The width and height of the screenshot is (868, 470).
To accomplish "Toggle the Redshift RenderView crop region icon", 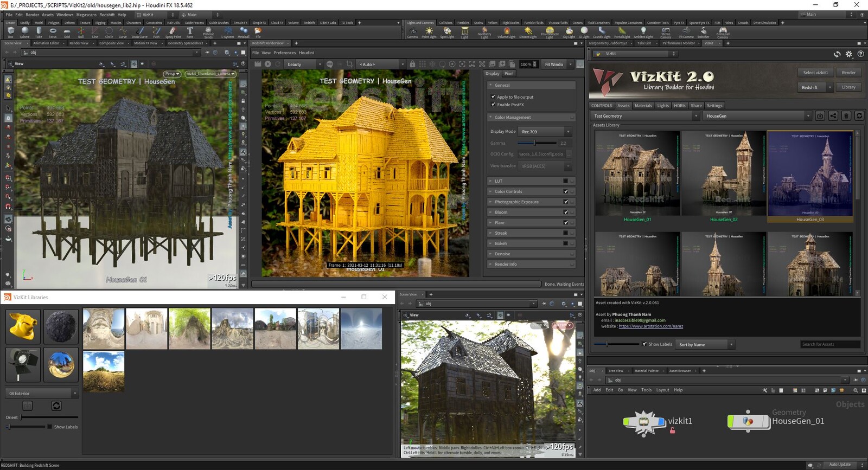I will 349,64.
